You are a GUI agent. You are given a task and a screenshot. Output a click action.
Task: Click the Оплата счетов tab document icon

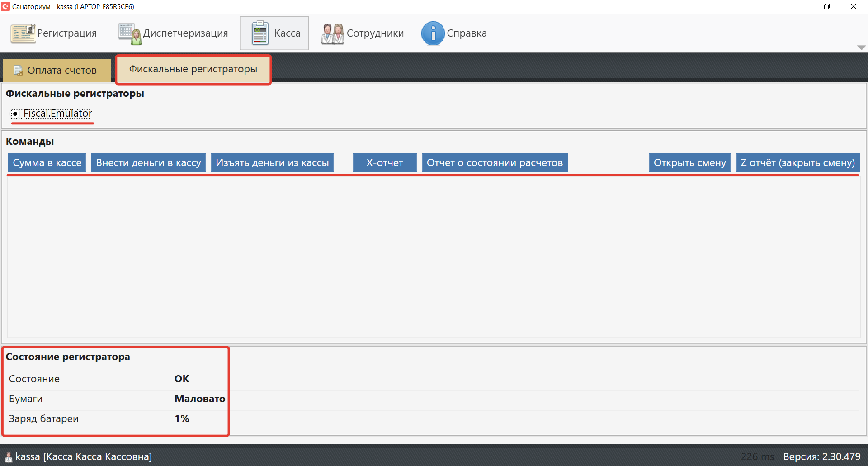coord(18,71)
